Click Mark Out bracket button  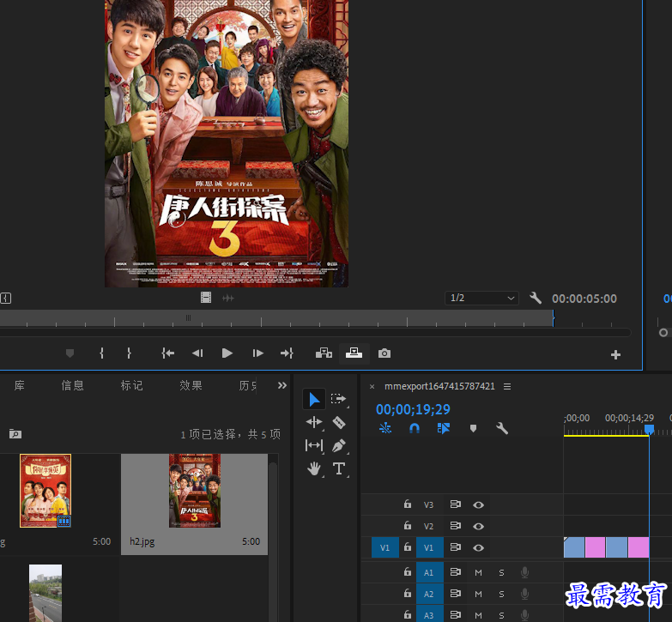[129, 353]
